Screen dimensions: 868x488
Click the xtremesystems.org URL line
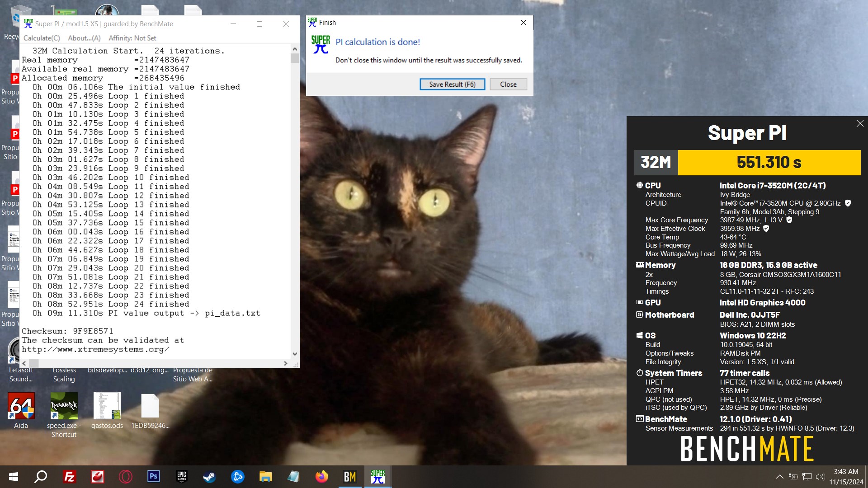[95, 349]
